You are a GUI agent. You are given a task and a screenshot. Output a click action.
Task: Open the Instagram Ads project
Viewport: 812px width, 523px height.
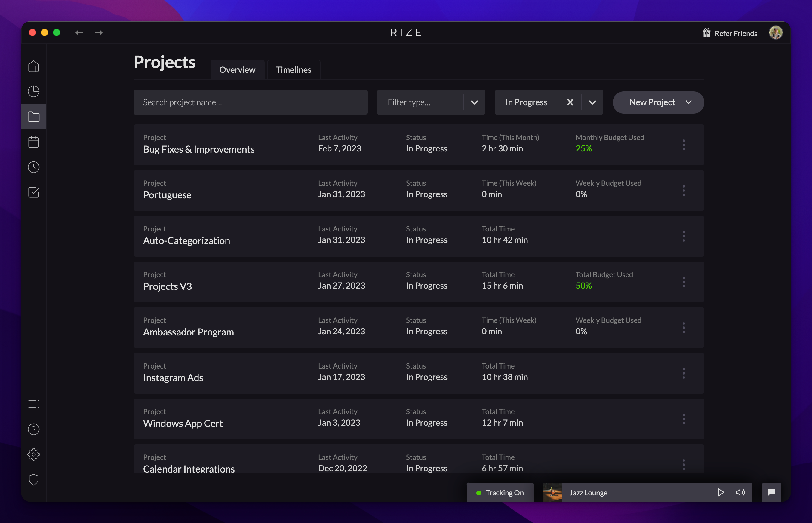click(x=173, y=378)
